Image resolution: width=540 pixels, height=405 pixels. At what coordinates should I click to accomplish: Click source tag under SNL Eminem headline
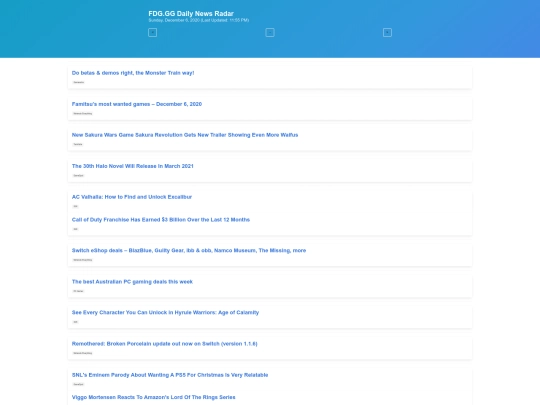point(79,384)
